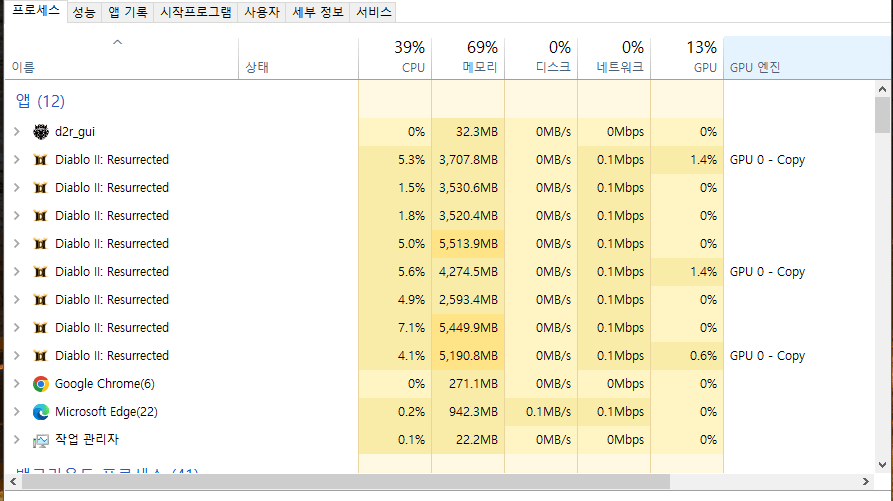Image resolution: width=893 pixels, height=501 pixels.
Task: Switch to the 서비스 tab
Action: [x=374, y=12]
